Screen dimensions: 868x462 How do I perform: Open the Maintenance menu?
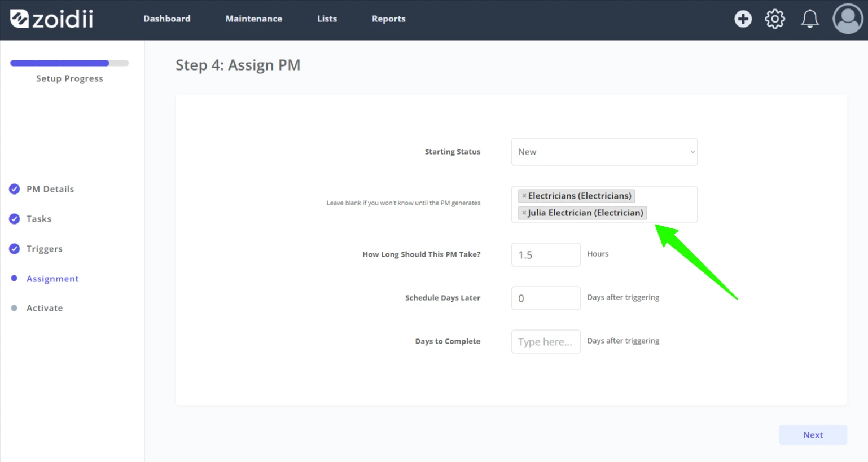254,19
